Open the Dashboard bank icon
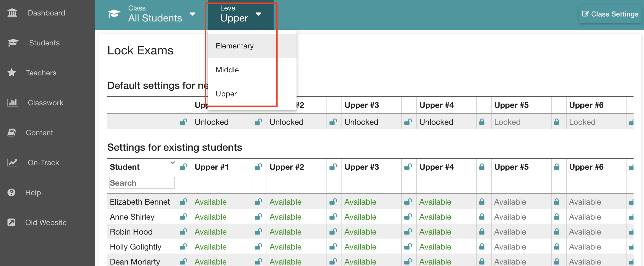 12,13
